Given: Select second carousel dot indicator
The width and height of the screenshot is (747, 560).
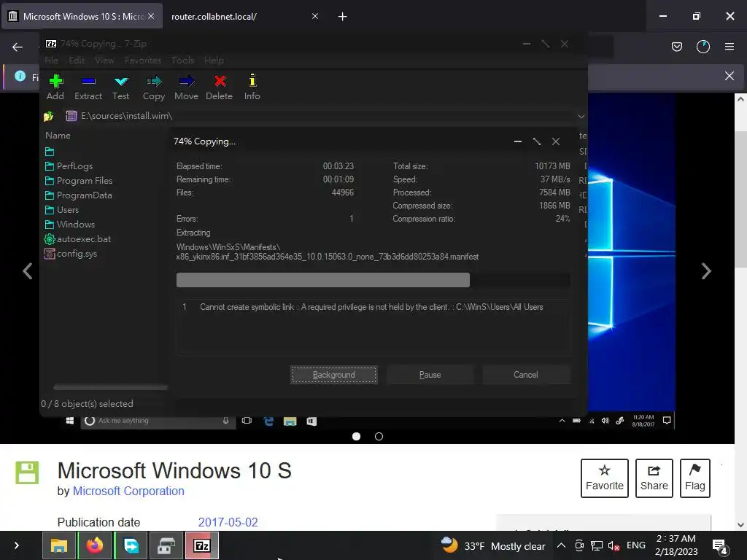Looking at the screenshot, I should pyautogui.click(x=379, y=436).
